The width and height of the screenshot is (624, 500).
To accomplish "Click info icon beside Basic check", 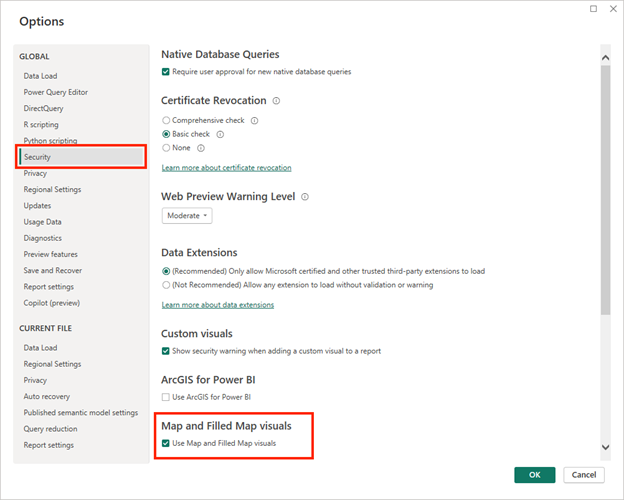I will (220, 134).
